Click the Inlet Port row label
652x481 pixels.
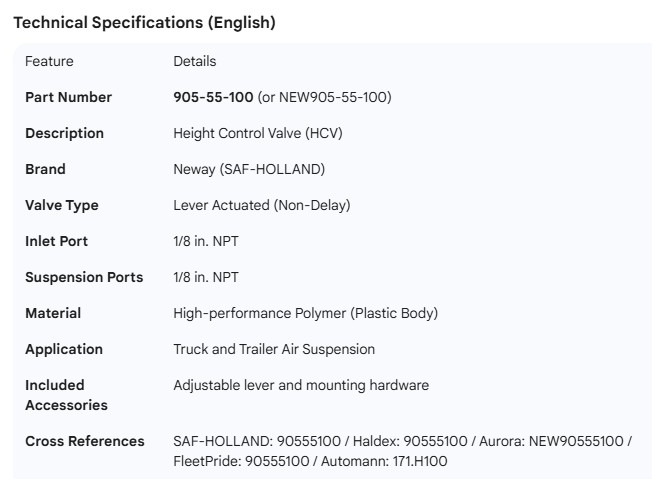point(56,241)
